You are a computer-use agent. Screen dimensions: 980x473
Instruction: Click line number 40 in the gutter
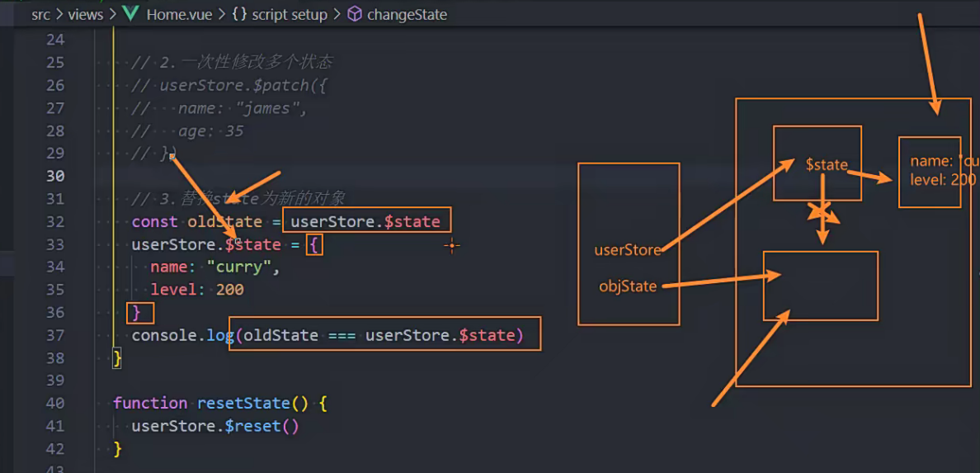coord(55,404)
